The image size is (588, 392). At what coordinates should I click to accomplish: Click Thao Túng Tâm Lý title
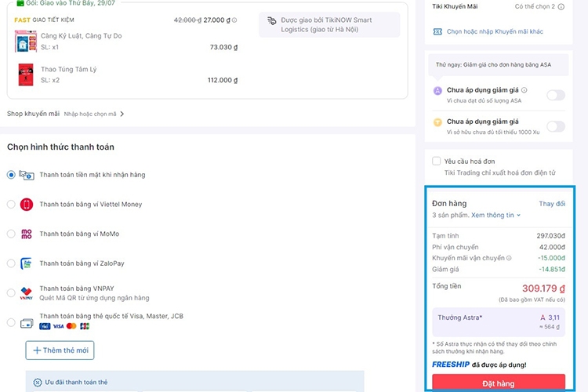[69, 69]
